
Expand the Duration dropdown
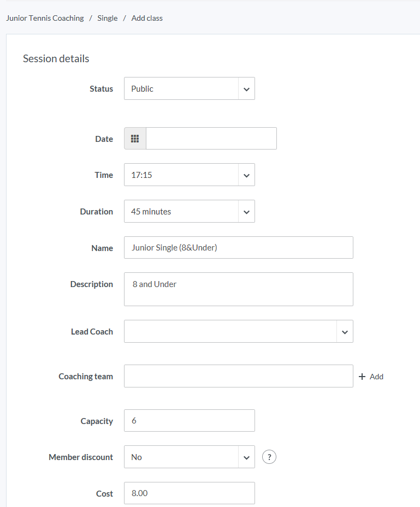tap(246, 212)
